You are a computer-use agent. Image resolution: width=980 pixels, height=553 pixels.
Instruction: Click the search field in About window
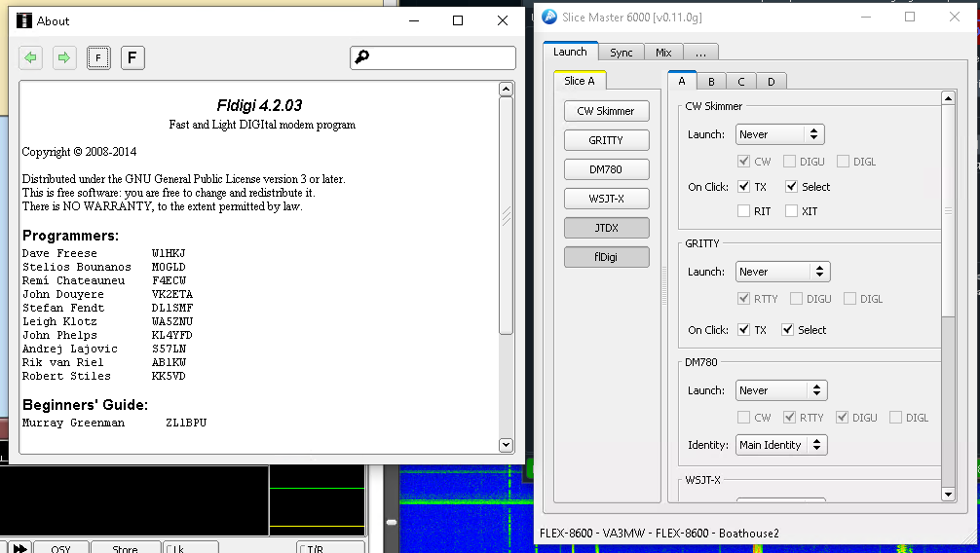click(433, 57)
